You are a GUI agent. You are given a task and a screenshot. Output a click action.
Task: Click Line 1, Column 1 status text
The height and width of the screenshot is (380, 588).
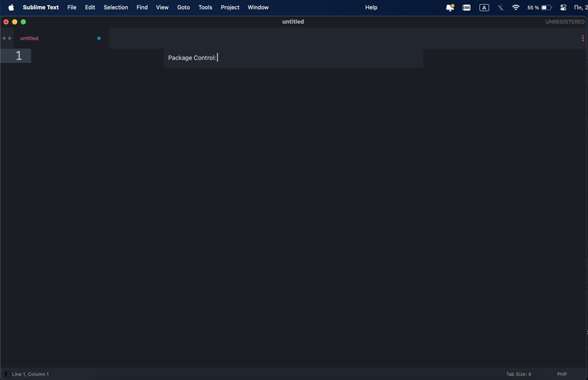point(30,374)
